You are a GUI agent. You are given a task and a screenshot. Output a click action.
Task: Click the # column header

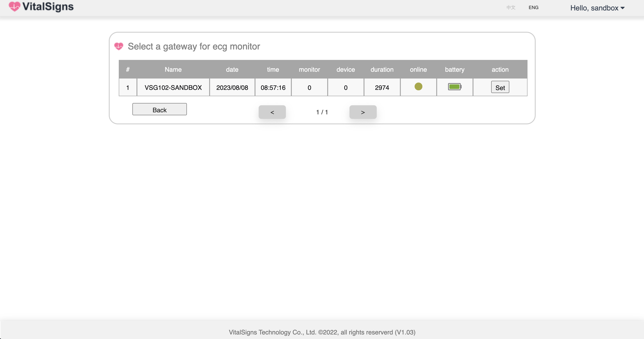pos(127,69)
